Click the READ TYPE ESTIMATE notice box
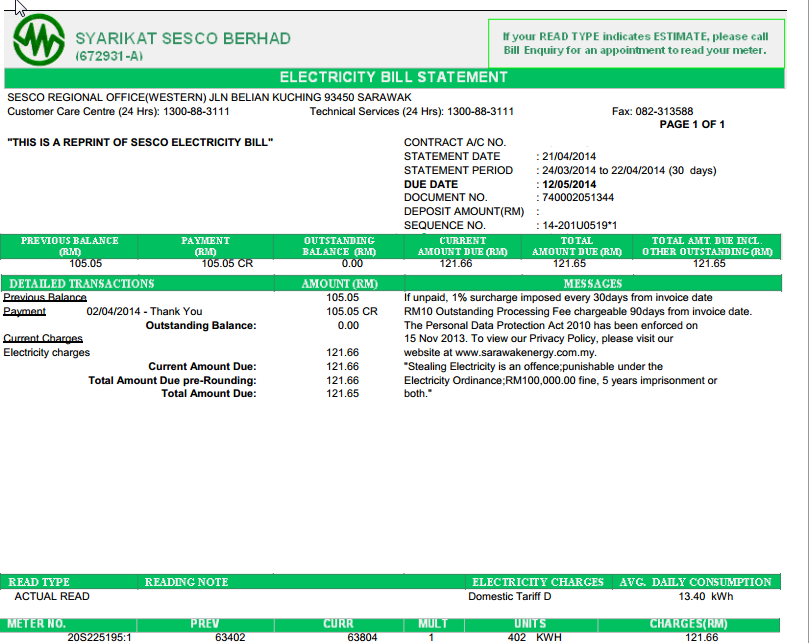 point(636,43)
